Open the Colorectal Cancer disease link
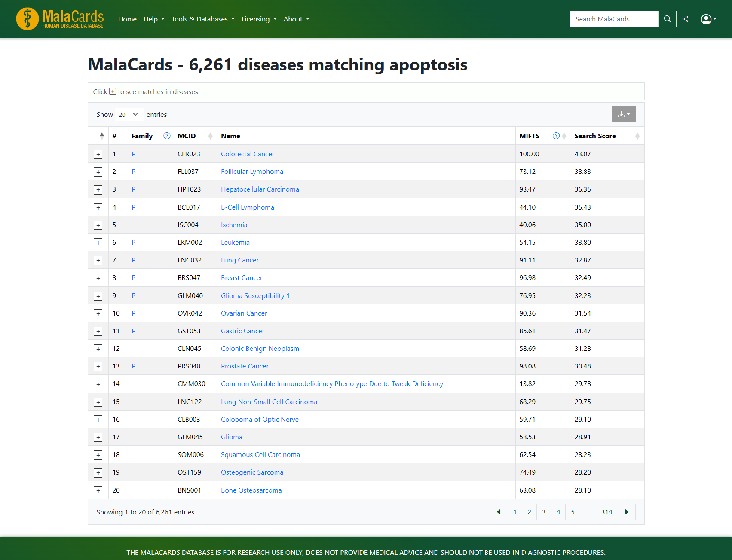This screenshot has width=732, height=560. [248, 154]
